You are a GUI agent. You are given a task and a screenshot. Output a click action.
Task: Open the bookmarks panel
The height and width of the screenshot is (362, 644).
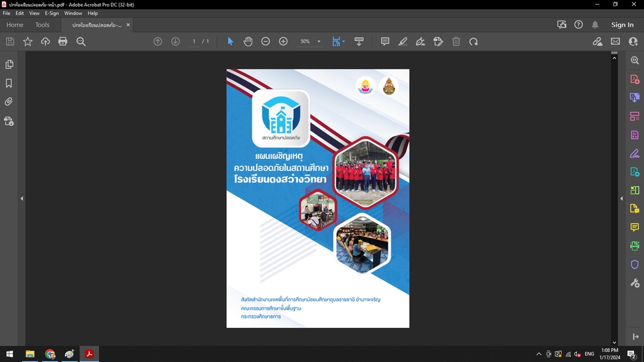[x=9, y=83]
